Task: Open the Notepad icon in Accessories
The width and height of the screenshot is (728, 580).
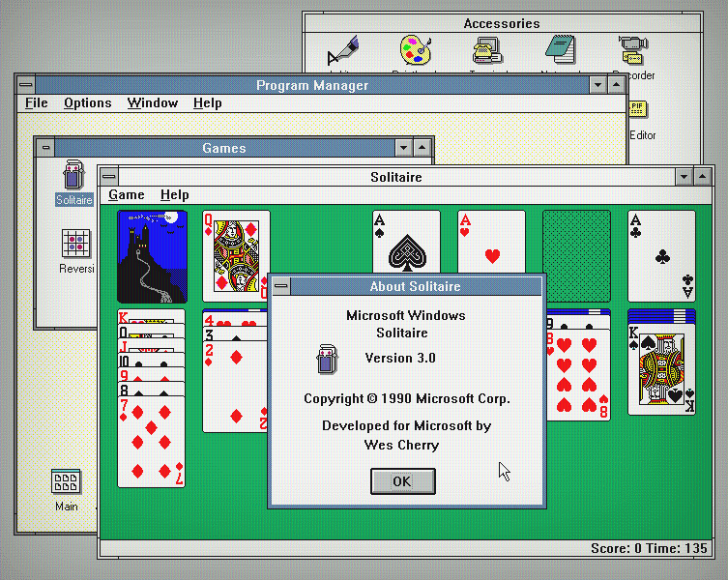Action: click(x=559, y=50)
